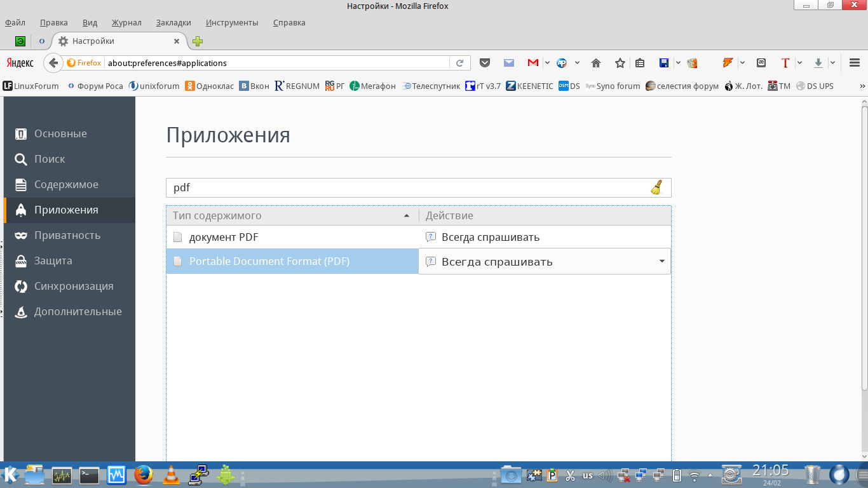Clear the search with the broom icon
Screen dimensions: 868x488
pos(656,187)
